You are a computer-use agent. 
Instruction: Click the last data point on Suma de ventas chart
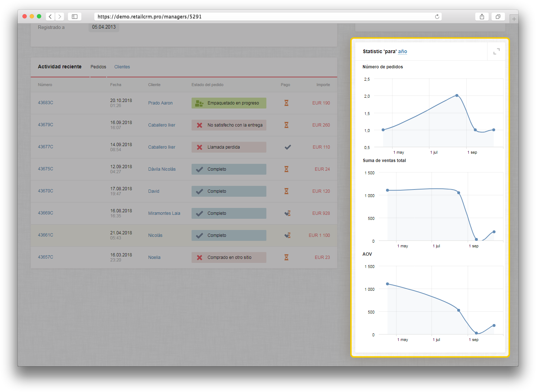pyautogui.click(x=494, y=232)
